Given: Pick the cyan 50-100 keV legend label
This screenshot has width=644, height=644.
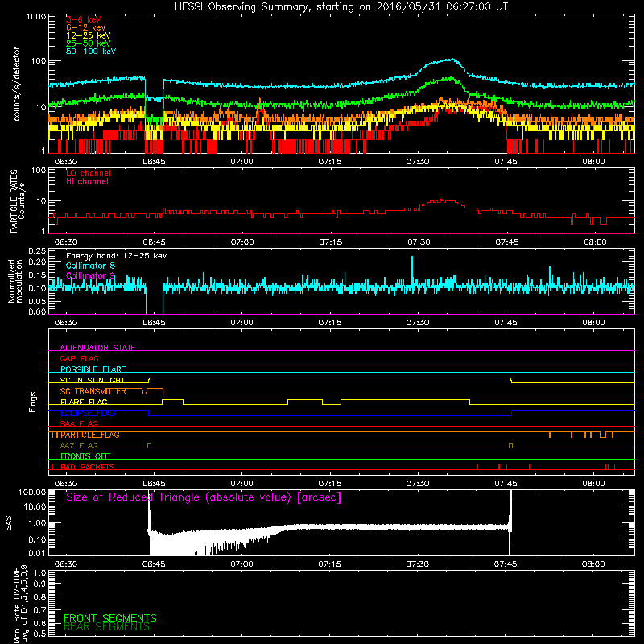Looking at the screenshot, I should (x=91, y=52).
